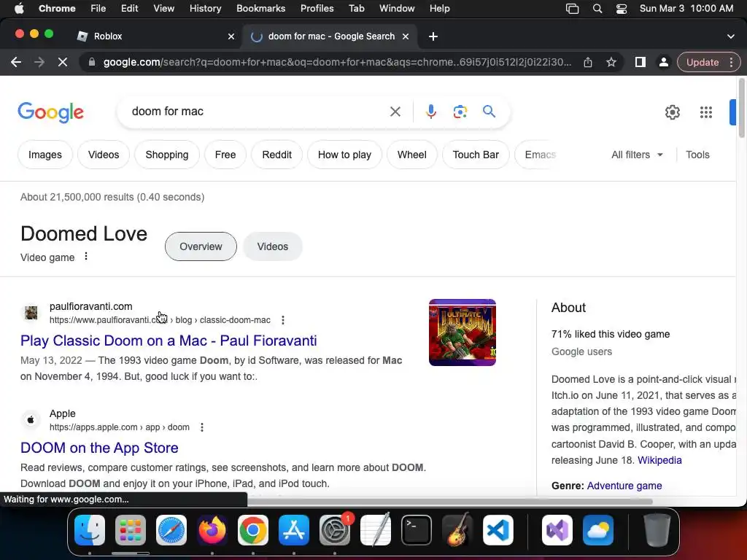This screenshot has height=560, width=747.
Task: Open System Settings from the Dock
Action: [x=334, y=530]
